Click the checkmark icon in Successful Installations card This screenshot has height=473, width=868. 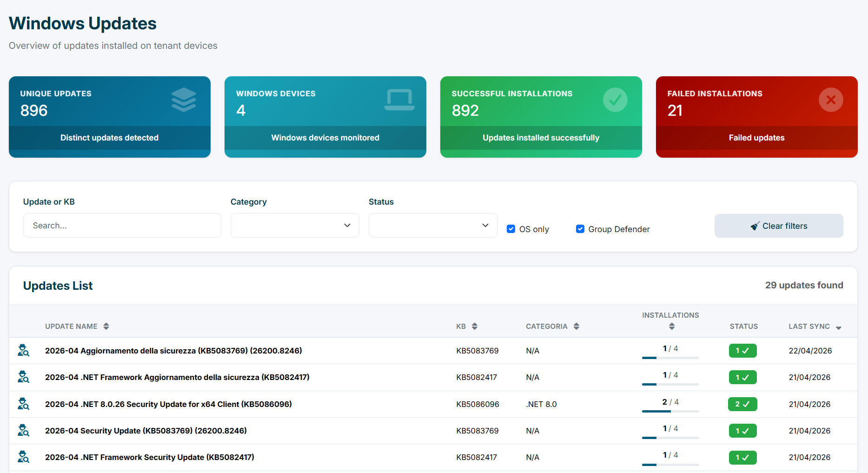[615, 100]
